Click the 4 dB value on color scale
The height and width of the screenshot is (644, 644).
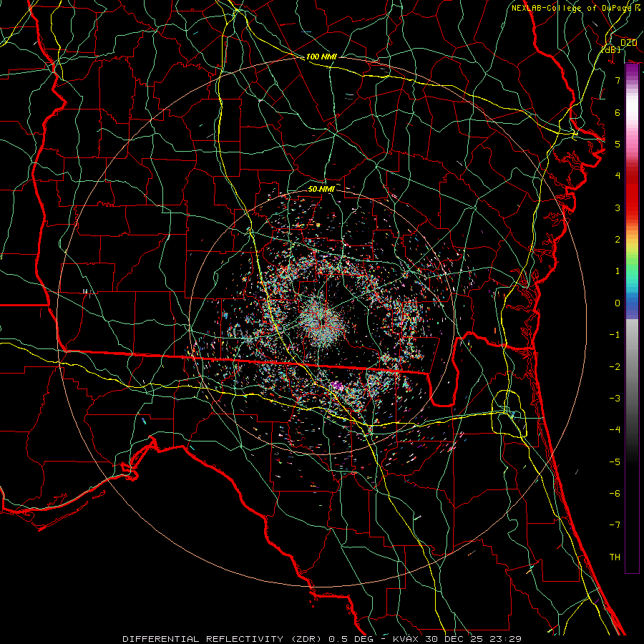coord(618,176)
